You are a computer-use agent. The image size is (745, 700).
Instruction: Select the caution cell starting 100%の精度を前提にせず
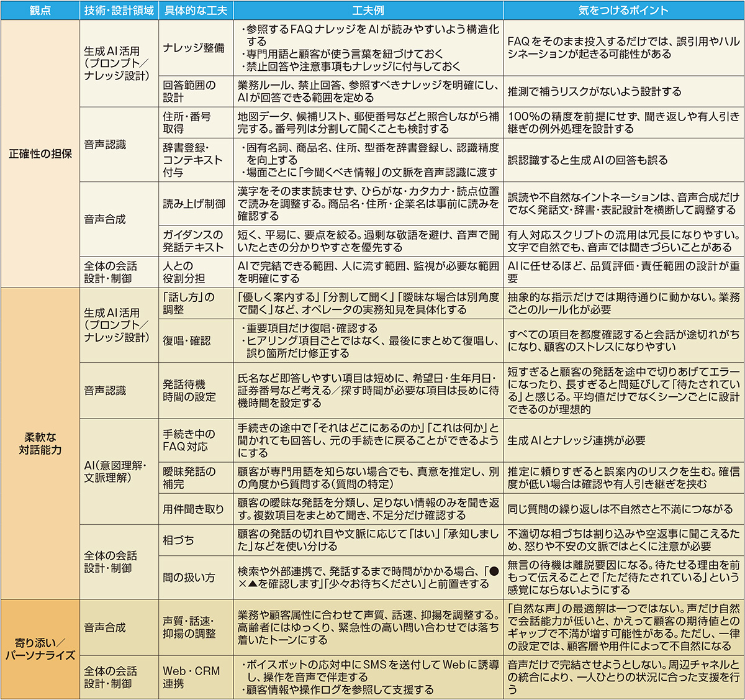click(623, 122)
